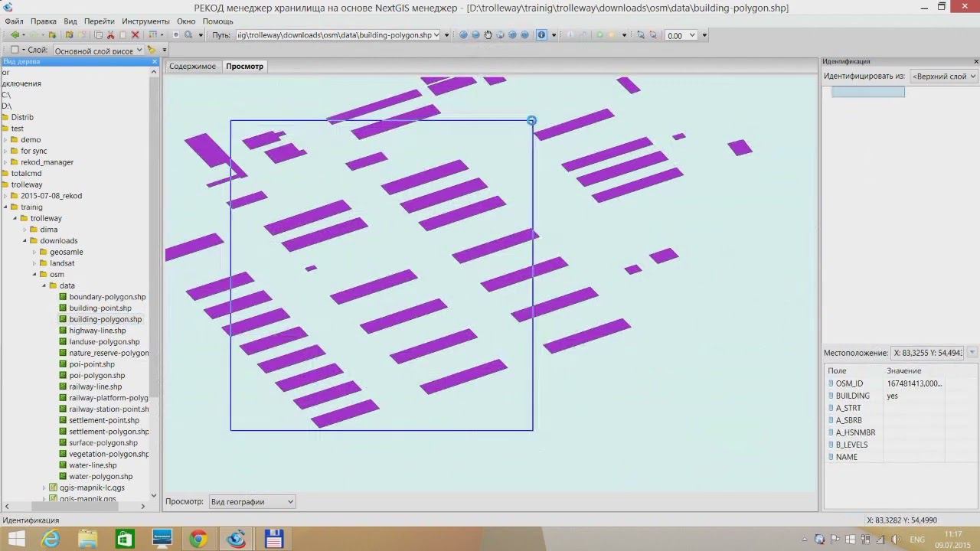Open File Explorer from the taskbar
The height and width of the screenshot is (551, 980).
click(87, 539)
